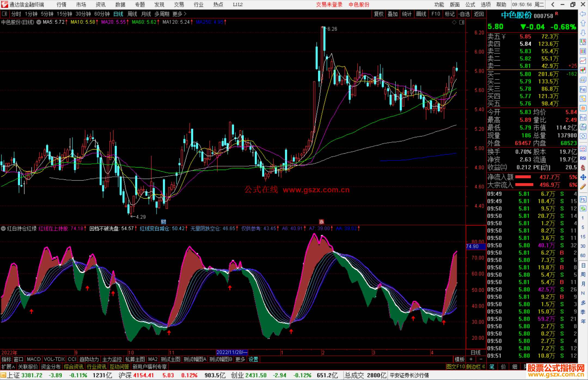Click the candlestick chart sidebar icon
This screenshot has width=588, height=380.
583,70
